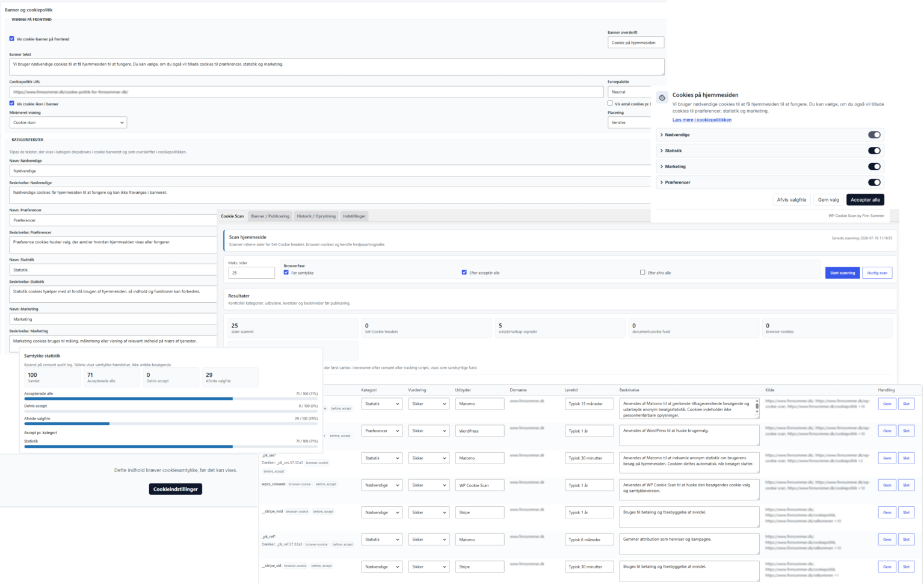Open Kategori dropdown for wpcs_consent row
The height and width of the screenshot is (584, 924).
pyautogui.click(x=381, y=485)
